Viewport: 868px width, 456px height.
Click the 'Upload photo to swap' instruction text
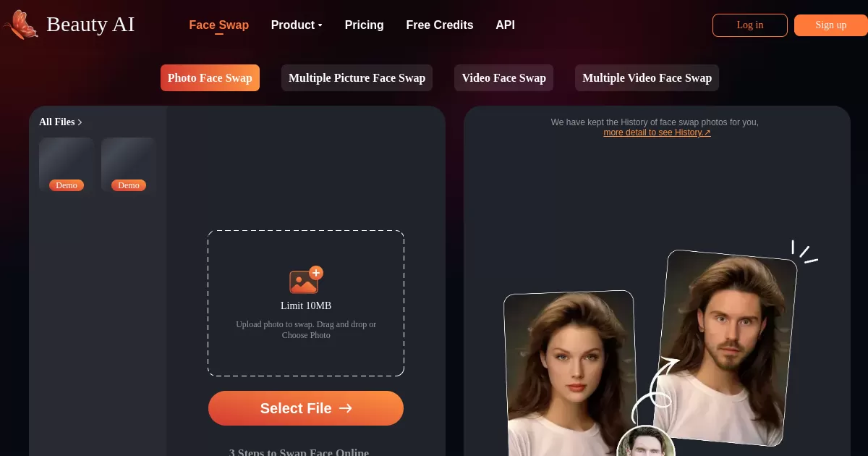point(306,330)
